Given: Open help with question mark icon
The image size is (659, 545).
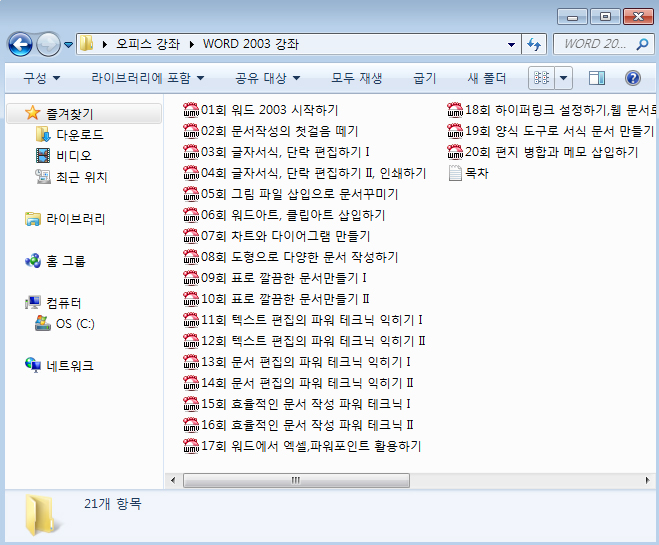Looking at the screenshot, I should click(633, 78).
